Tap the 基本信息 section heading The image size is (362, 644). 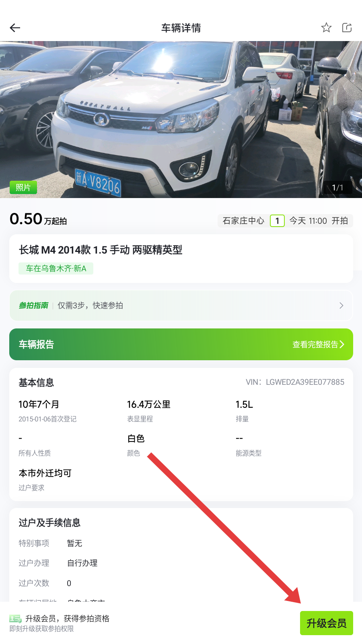(36, 382)
